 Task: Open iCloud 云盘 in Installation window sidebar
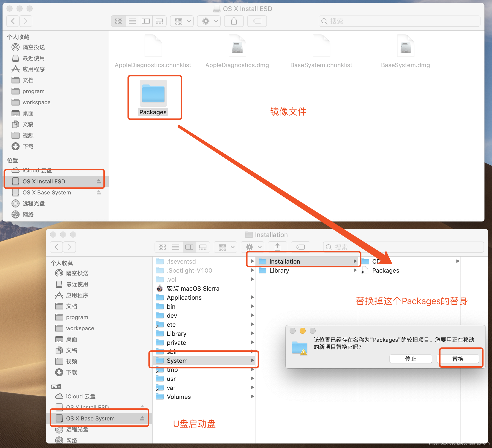80,396
